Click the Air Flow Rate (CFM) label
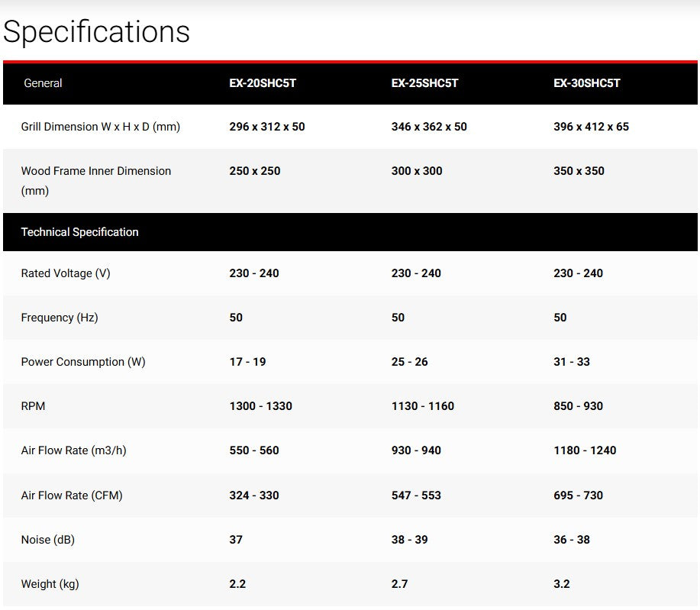 [x=72, y=495]
